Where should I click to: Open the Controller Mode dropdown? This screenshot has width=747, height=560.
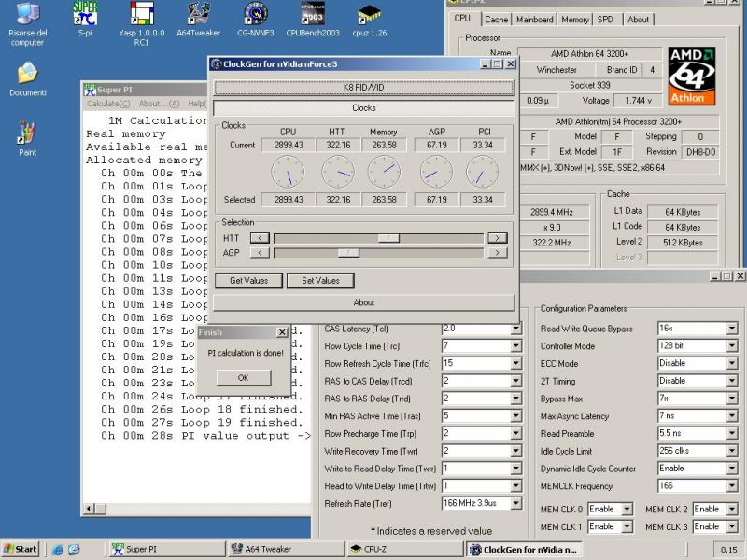[x=732, y=345]
